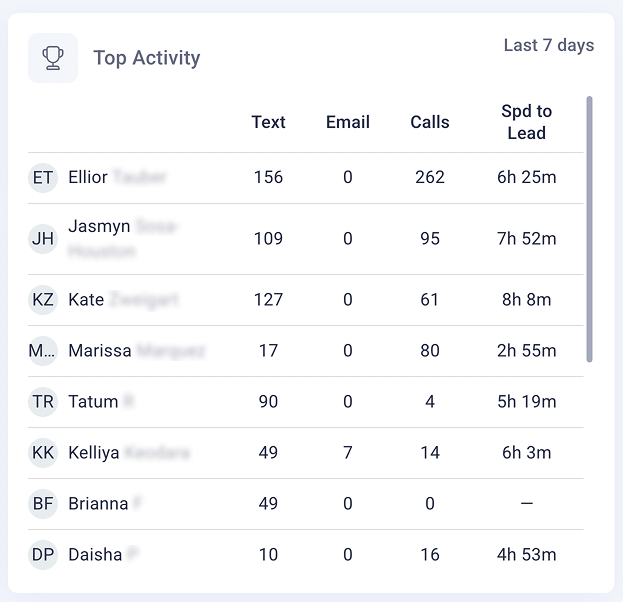Open the ET avatar for Ellior
This screenshot has width=623, height=602.
coord(43,178)
